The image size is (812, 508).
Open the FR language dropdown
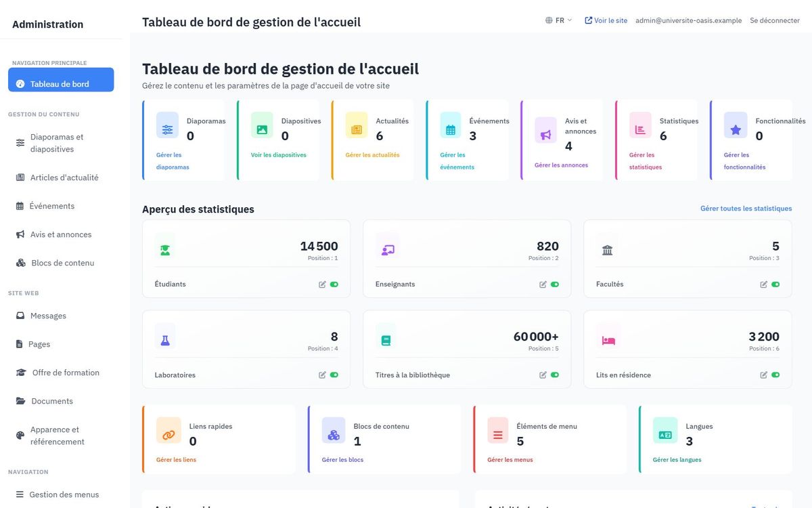559,20
